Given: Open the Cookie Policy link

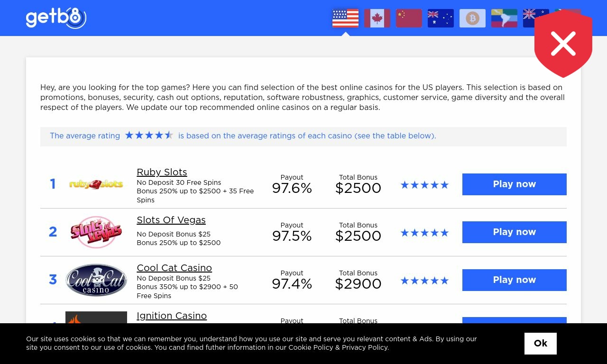Looking at the screenshot, I should tap(311, 347).
